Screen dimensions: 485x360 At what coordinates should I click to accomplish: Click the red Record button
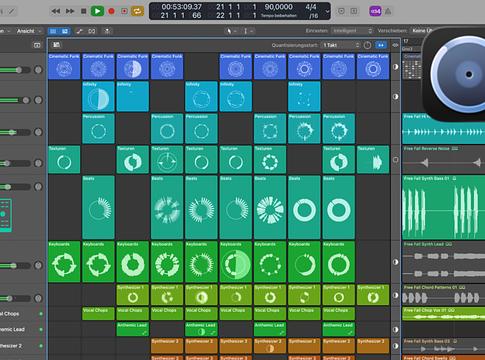pyautogui.click(x=111, y=11)
